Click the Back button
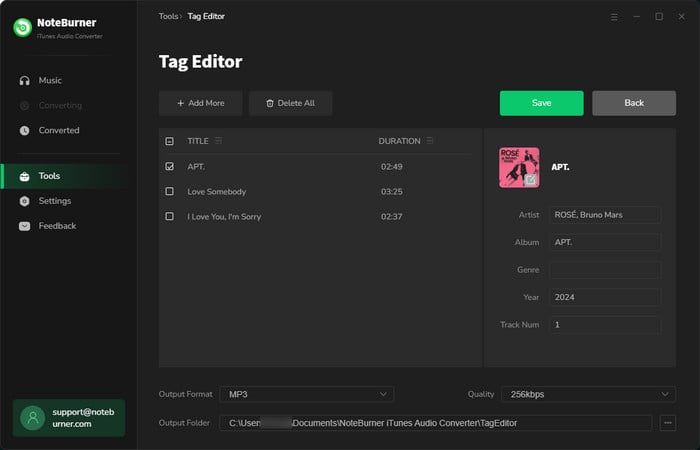The height and width of the screenshot is (450, 700). pos(634,103)
